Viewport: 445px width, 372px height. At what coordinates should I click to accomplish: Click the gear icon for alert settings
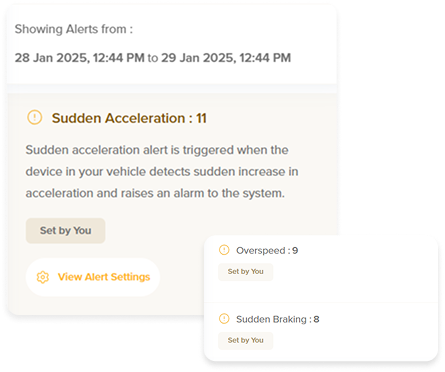(43, 277)
